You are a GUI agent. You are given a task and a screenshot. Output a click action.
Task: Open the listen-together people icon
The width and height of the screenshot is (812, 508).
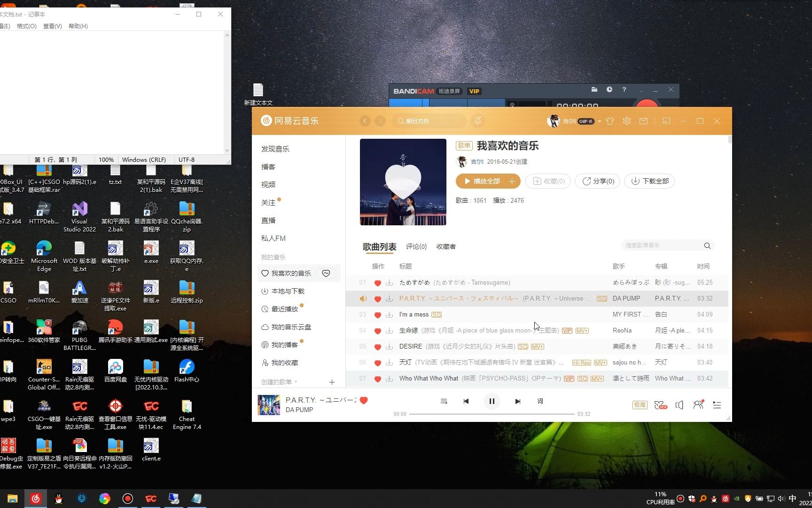tap(698, 405)
